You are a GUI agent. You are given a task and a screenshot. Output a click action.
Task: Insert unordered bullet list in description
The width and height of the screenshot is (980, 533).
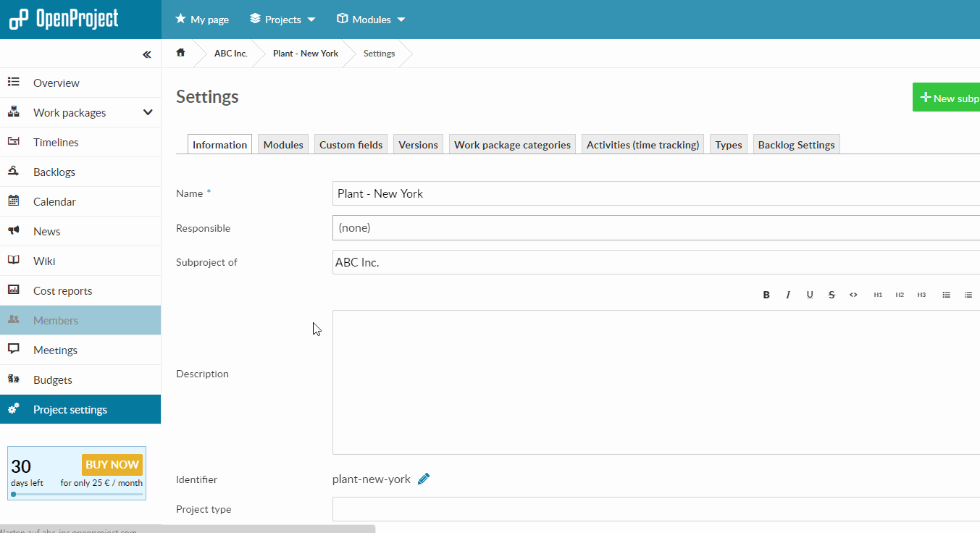click(946, 295)
